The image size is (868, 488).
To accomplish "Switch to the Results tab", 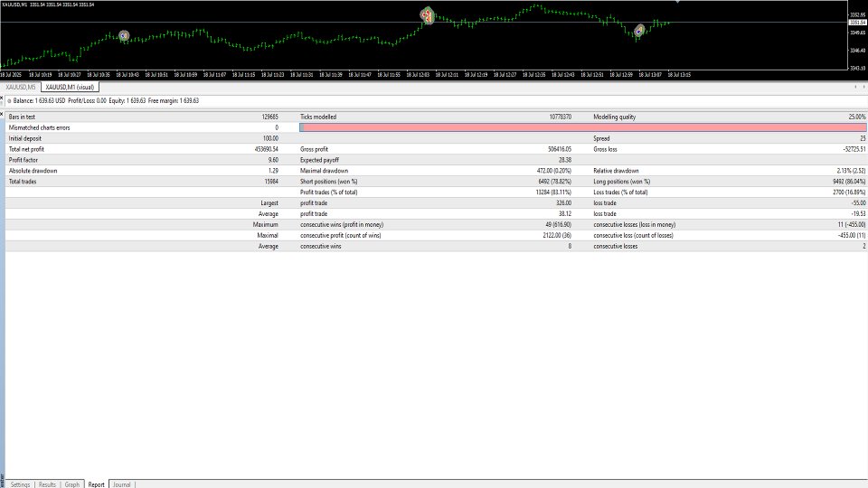I will coord(48,484).
